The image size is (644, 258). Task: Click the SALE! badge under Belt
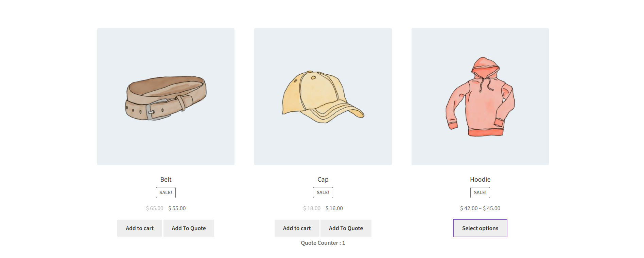166,192
